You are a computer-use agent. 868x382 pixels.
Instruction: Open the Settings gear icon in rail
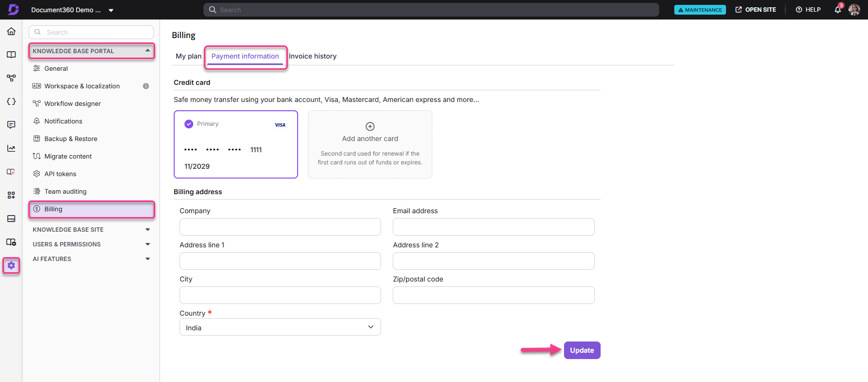11,265
